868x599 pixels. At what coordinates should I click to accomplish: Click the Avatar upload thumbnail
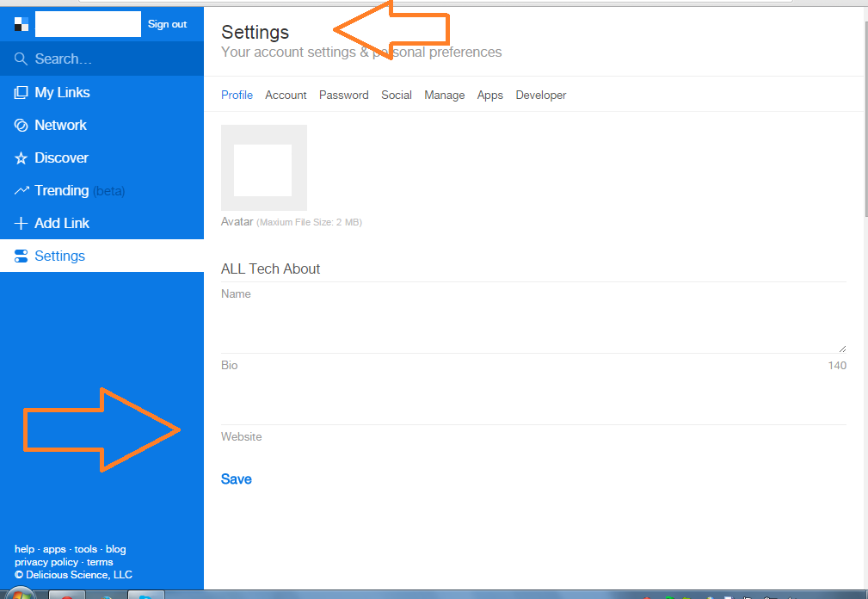click(x=263, y=167)
